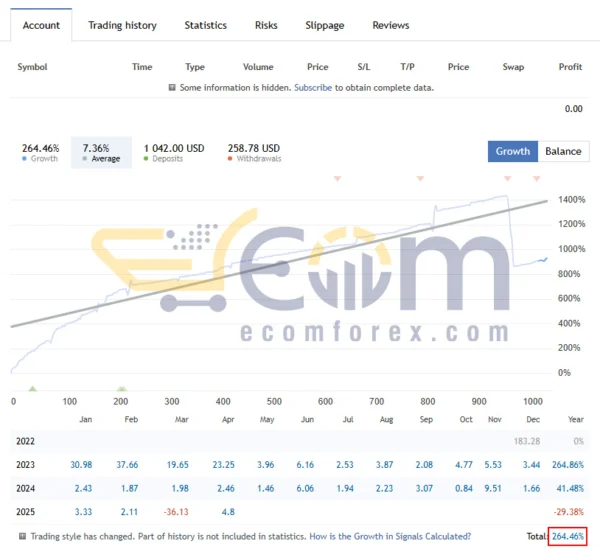Click the orange dot next to Withdrawals
Viewport: 600px width, 549px height.
pos(231,159)
